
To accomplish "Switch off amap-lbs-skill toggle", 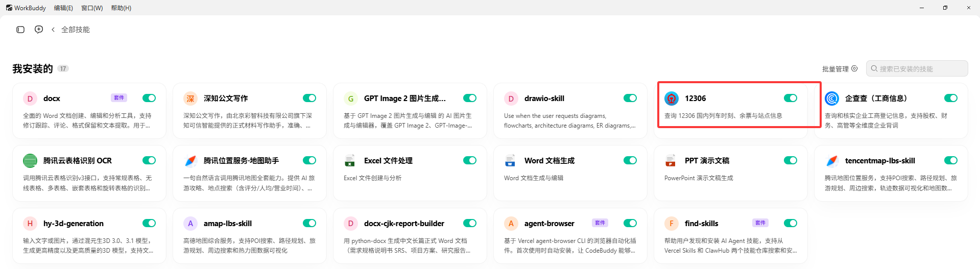I will click(309, 223).
